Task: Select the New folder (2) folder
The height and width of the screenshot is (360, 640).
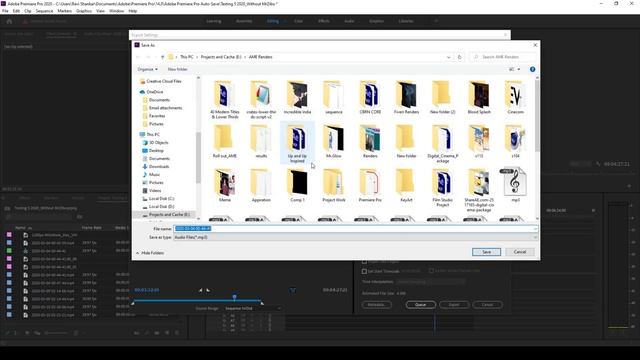Action: (442, 98)
